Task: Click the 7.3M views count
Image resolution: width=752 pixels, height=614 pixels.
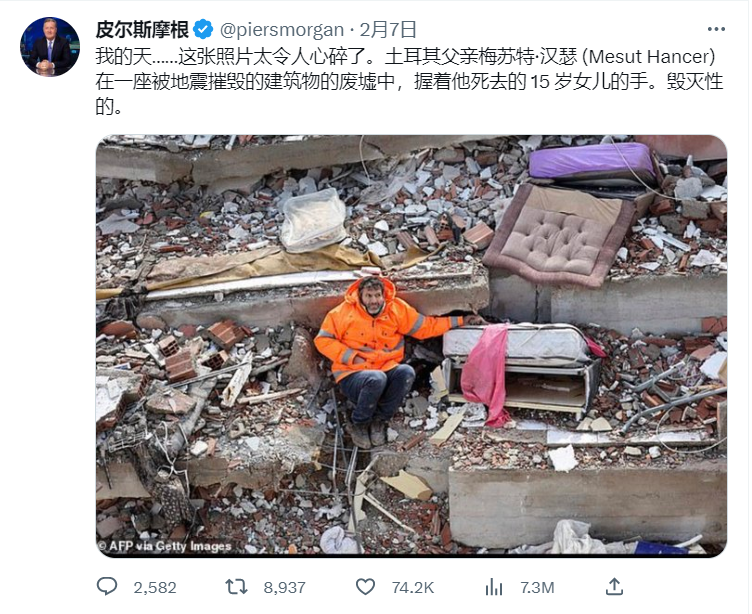Action: point(537,588)
